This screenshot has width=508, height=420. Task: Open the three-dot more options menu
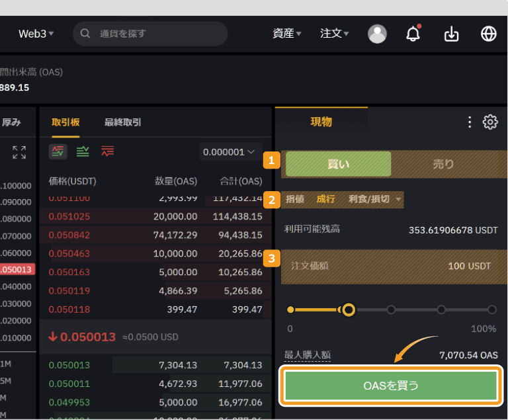click(x=470, y=122)
